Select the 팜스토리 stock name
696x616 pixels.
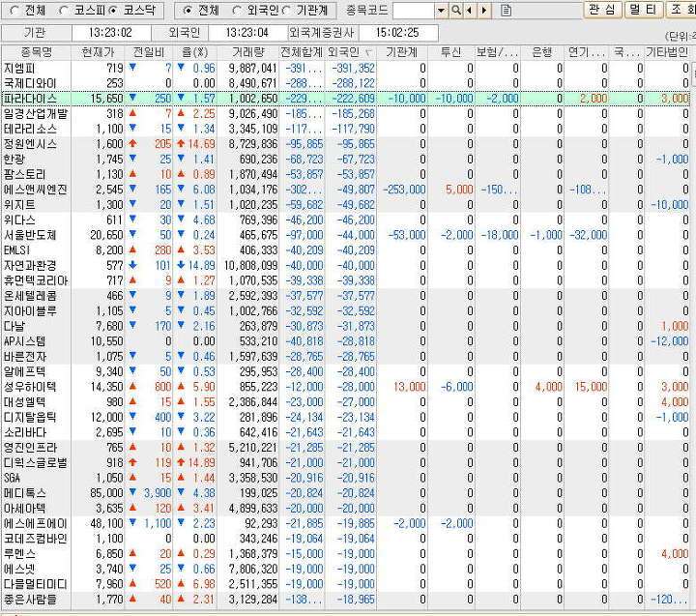25,174
